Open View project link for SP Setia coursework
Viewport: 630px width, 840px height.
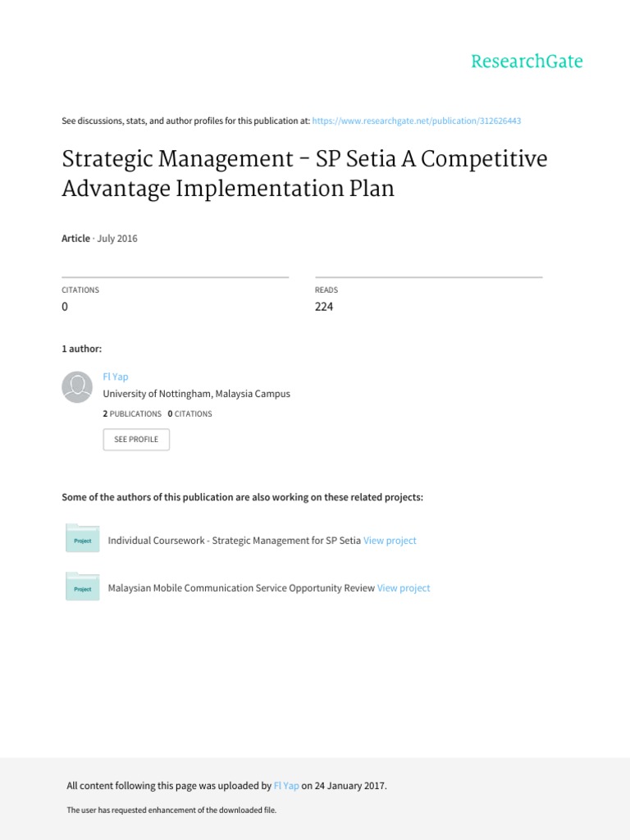click(390, 541)
